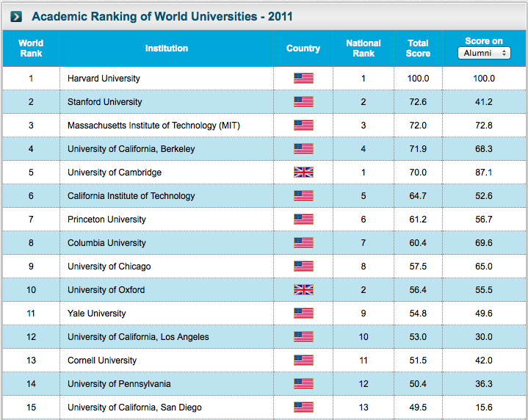Click the US flag in the Los Angeles row
Image resolution: width=528 pixels, height=420 pixels.
pyautogui.click(x=303, y=336)
